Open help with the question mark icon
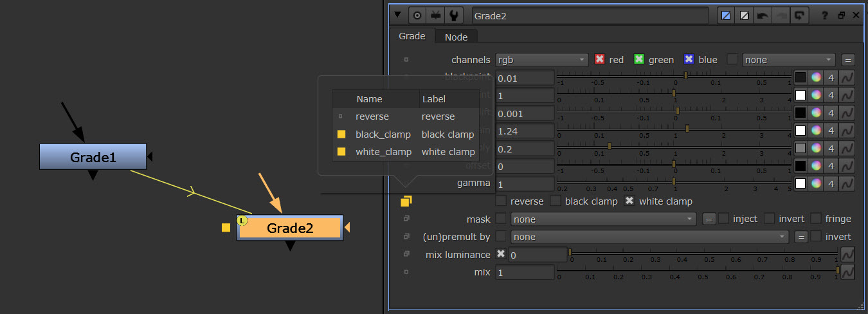Screen dimensions: 868x314 (825, 16)
